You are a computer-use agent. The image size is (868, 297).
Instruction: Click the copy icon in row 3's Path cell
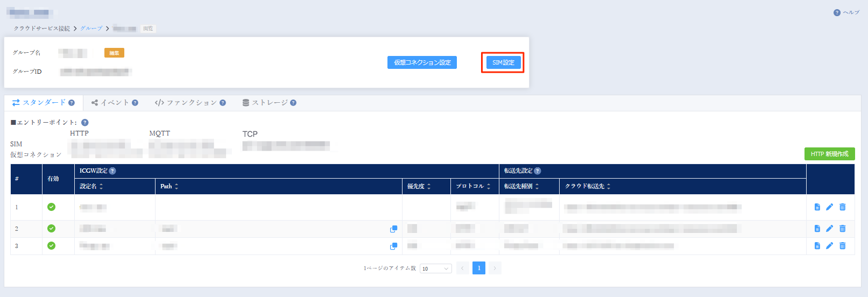(x=393, y=246)
